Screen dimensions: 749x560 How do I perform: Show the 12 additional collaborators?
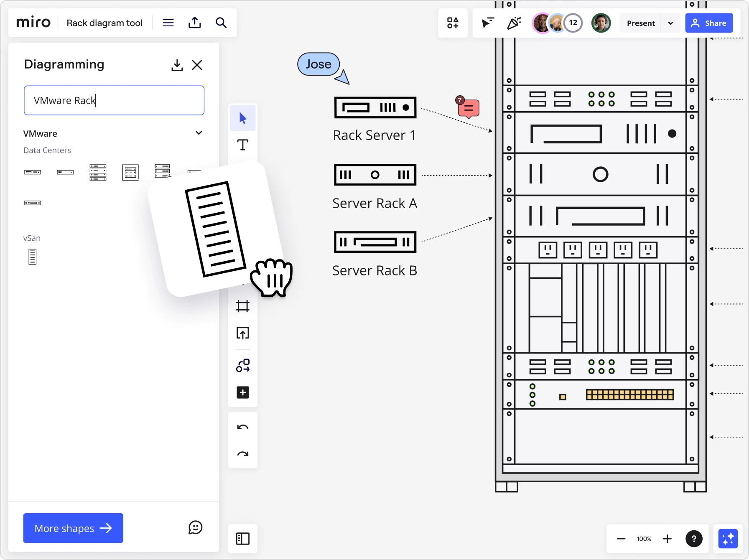point(573,23)
